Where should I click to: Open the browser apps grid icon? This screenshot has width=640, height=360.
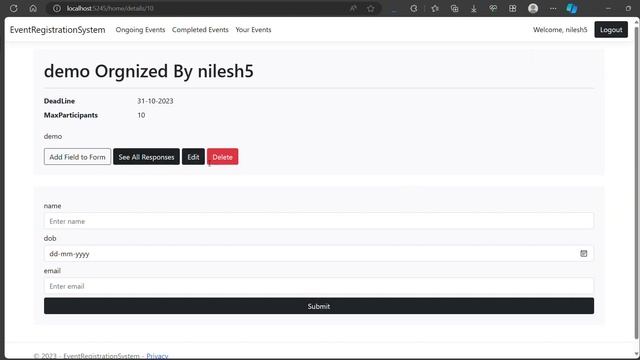513,8
